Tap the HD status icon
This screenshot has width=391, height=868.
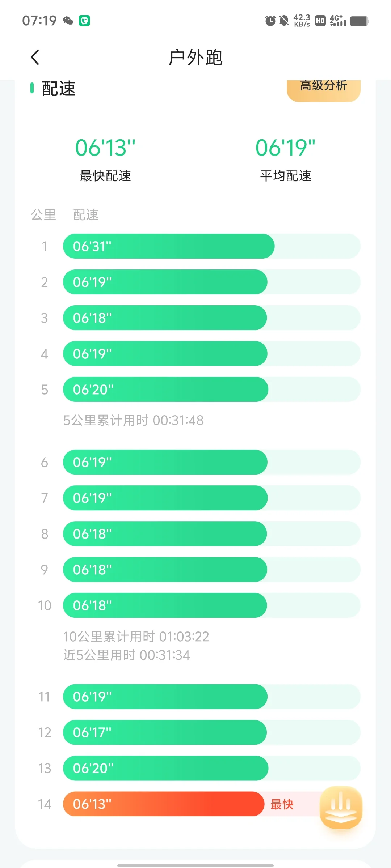tap(320, 21)
